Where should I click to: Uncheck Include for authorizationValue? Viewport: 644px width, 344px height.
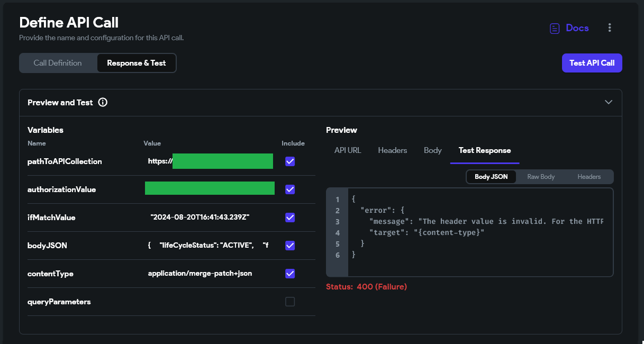pos(290,189)
